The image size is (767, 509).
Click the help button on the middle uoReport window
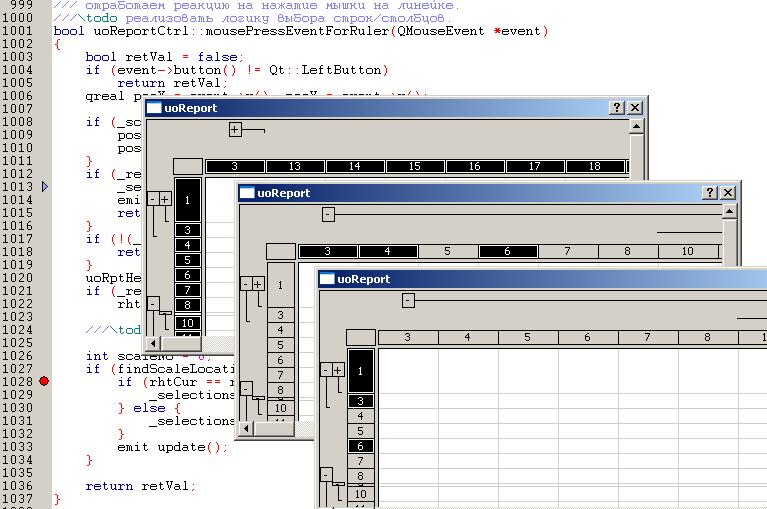(x=709, y=192)
